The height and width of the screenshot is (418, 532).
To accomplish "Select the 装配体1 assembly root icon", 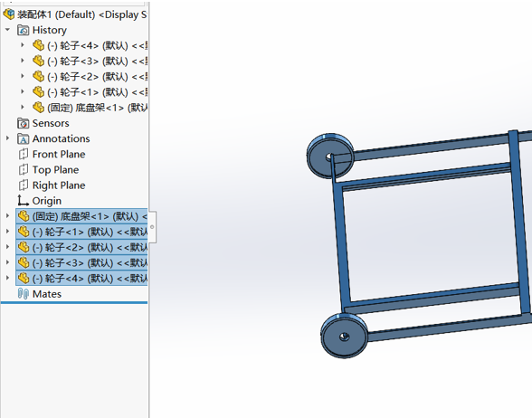I will pos(9,14).
